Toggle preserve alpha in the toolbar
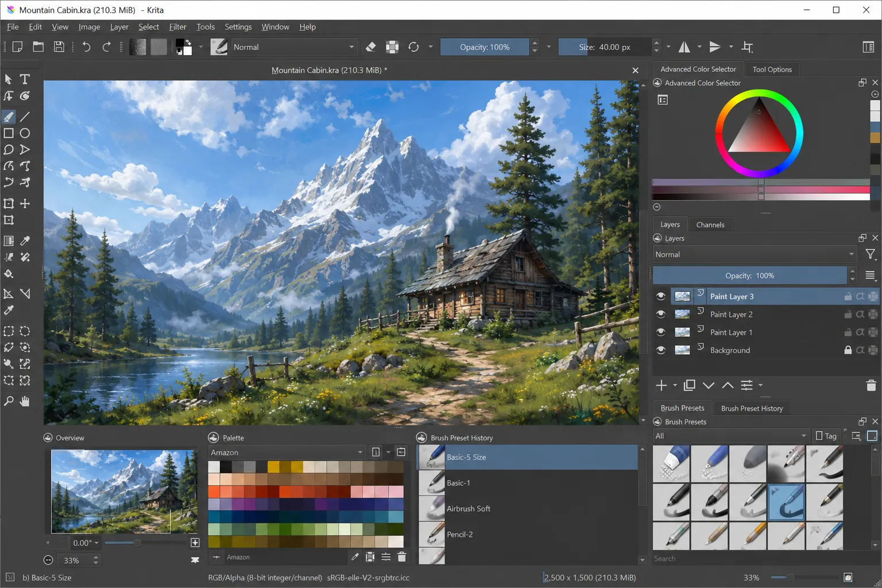This screenshot has height=588, width=882. (x=392, y=47)
